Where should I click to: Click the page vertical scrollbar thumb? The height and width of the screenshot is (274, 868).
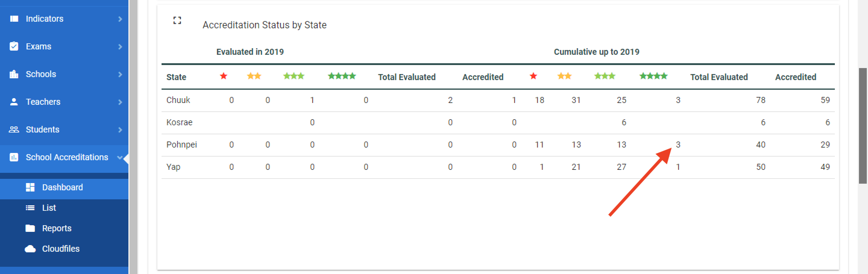click(862, 126)
